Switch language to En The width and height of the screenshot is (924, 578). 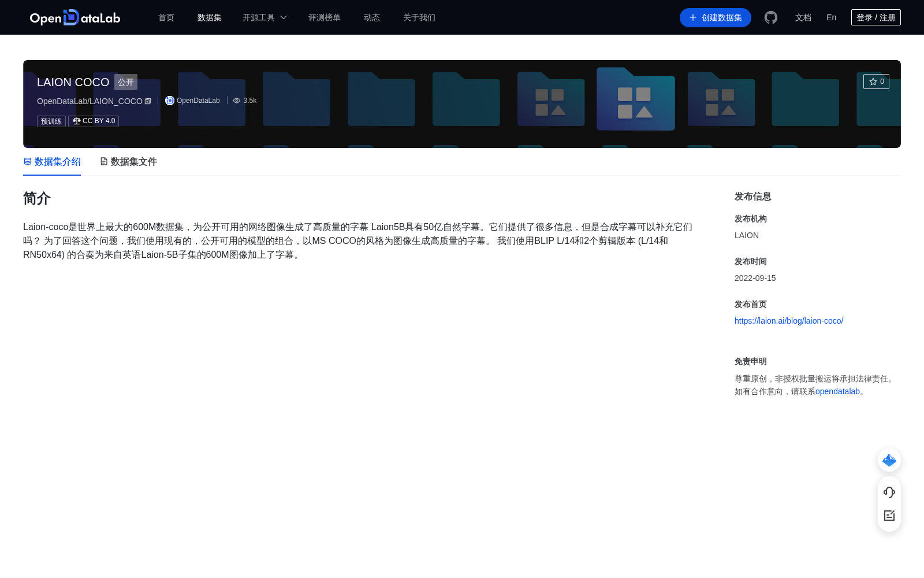832,17
